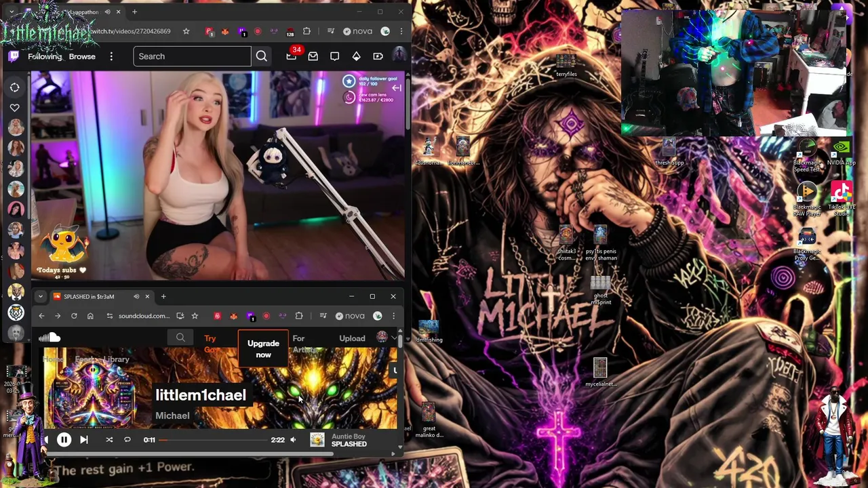Select the thresh supp desktop icon

pyautogui.click(x=669, y=152)
